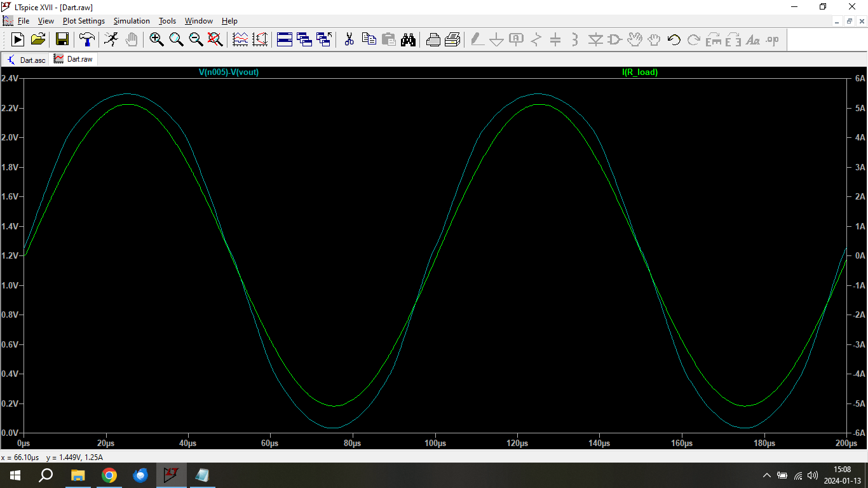Save using the floppy disk icon
The height and width of the screenshot is (488, 868).
[62, 39]
